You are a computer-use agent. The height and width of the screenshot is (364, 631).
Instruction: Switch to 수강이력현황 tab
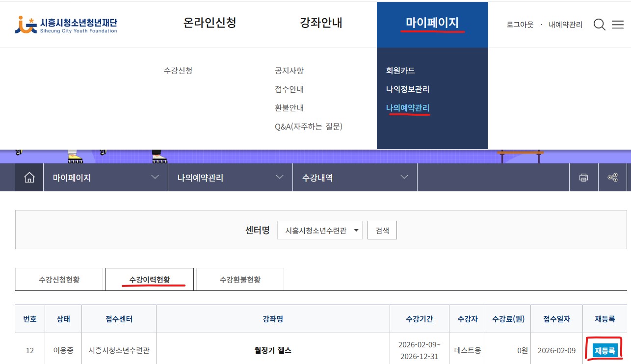pos(150,280)
